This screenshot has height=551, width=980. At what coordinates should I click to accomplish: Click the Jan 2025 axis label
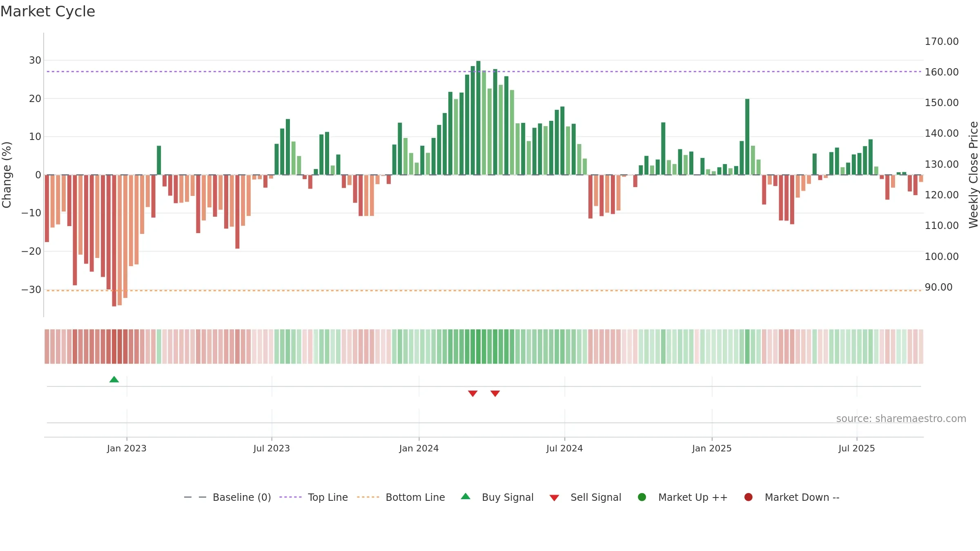[x=712, y=448]
